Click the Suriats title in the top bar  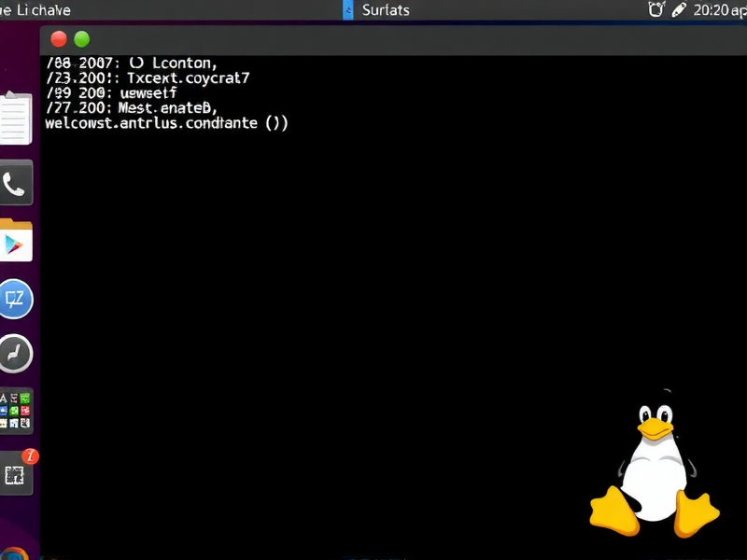[386, 10]
